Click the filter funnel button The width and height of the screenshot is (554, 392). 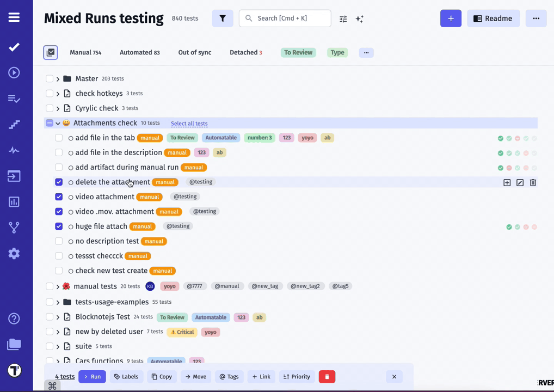click(223, 19)
